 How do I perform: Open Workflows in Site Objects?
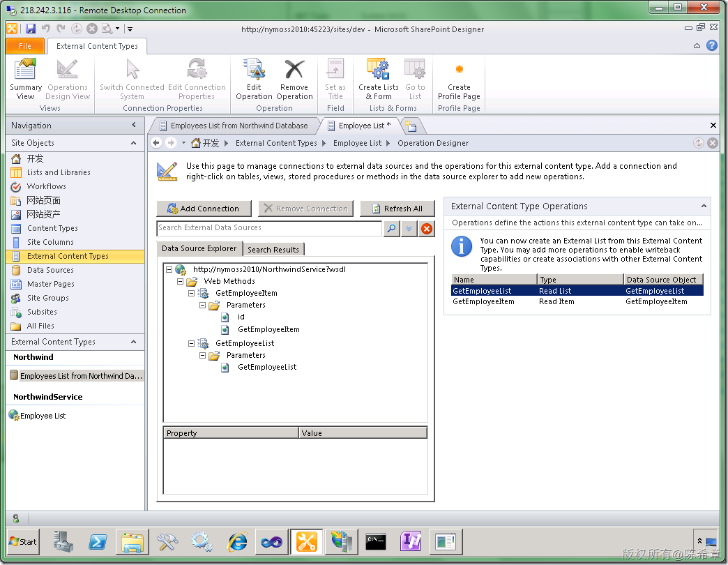click(x=47, y=187)
